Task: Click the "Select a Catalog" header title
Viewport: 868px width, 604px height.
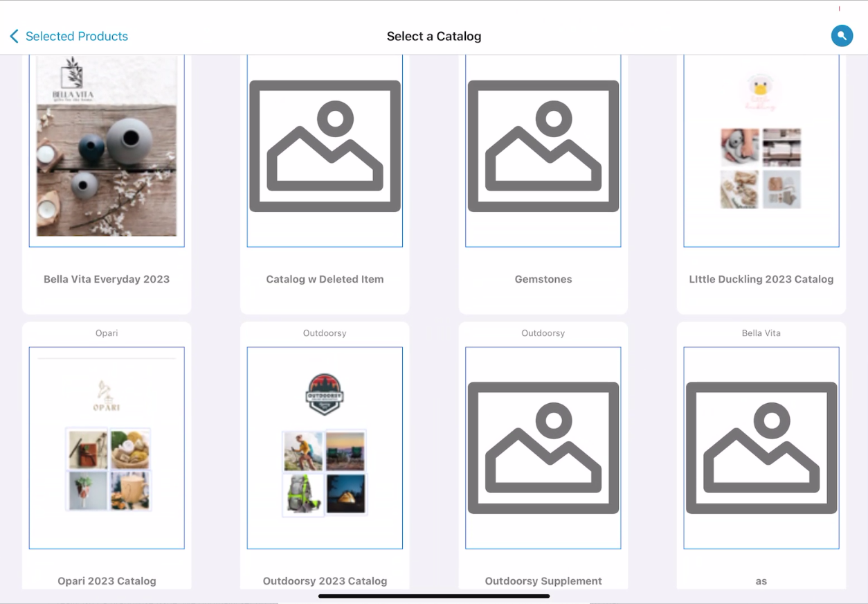Action: tap(434, 36)
